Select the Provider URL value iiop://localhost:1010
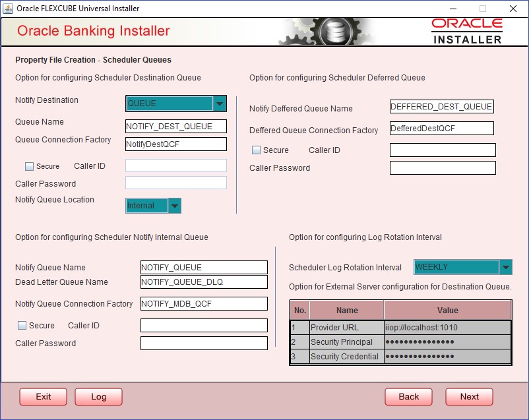Viewport: 529px width, 420px height. coord(447,327)
